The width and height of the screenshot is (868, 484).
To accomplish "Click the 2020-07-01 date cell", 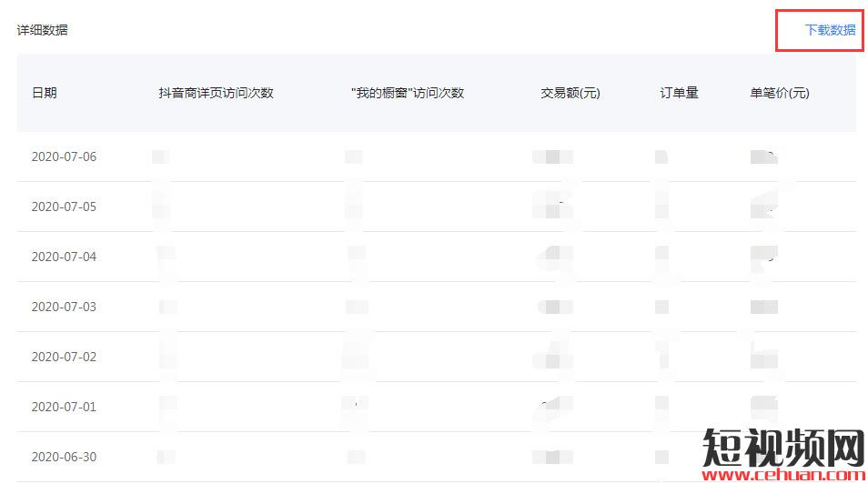I will pyautogui.click(x=64, y=407).
